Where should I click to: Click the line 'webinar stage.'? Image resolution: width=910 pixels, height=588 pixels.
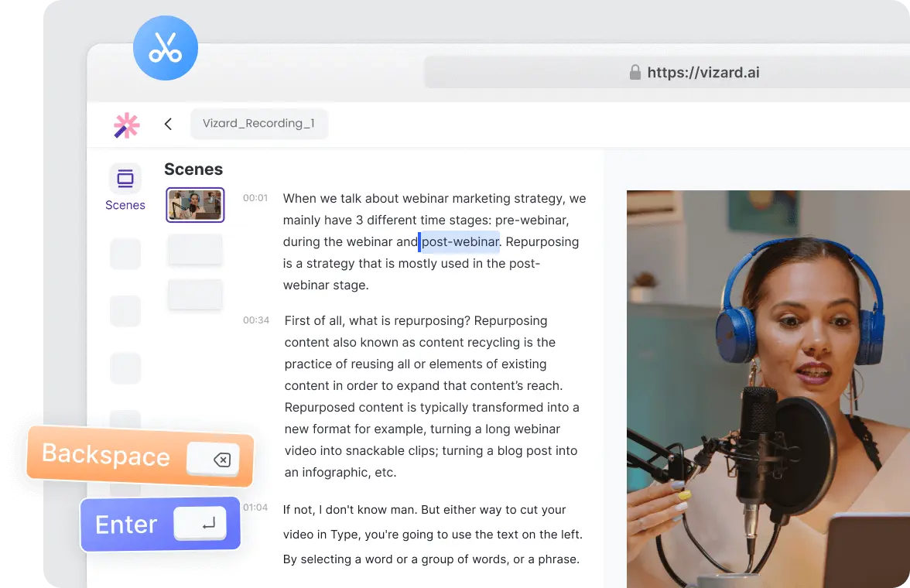pos(326,285)
